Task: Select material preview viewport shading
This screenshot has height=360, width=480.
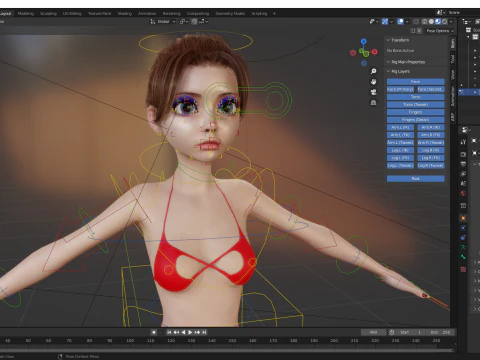Action: coord(438,22)
